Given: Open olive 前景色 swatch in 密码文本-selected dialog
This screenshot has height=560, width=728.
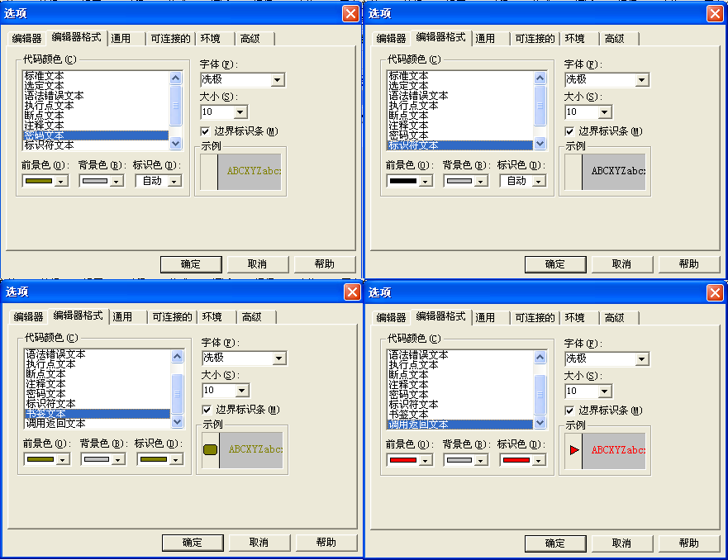Looking at the screenshot, I should click(45, 181).
